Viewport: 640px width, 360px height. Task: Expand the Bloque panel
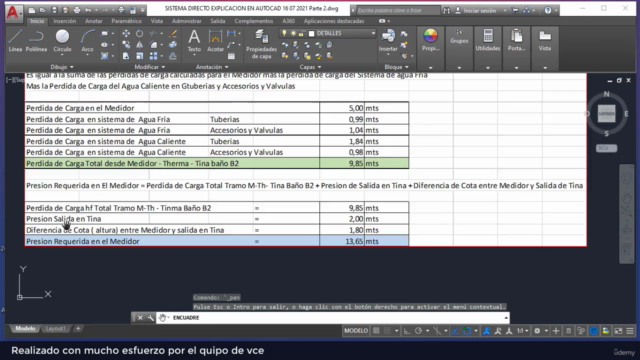coord(396,67)
